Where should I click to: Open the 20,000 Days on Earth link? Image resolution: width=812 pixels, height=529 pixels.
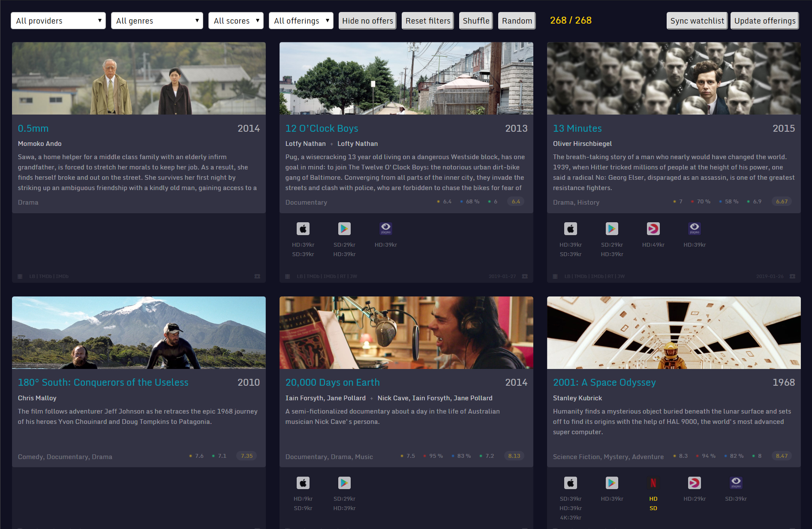click(x=332, y=382)
